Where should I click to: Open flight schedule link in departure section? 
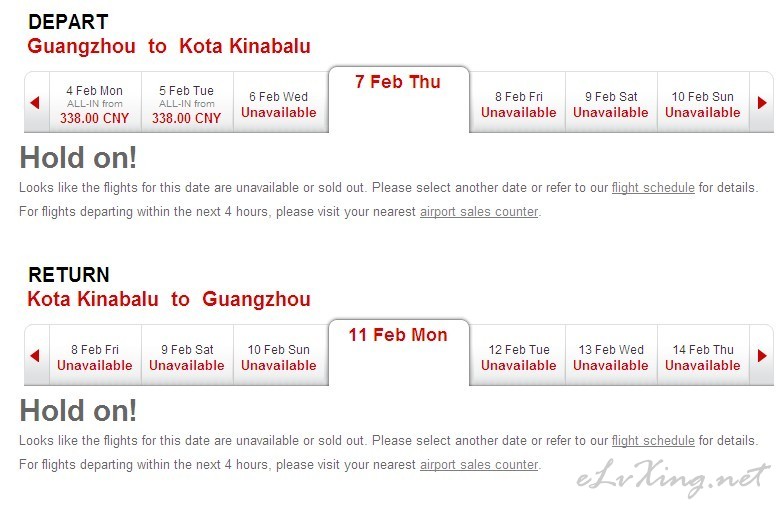pyautogui.click(x=653, y=188)
